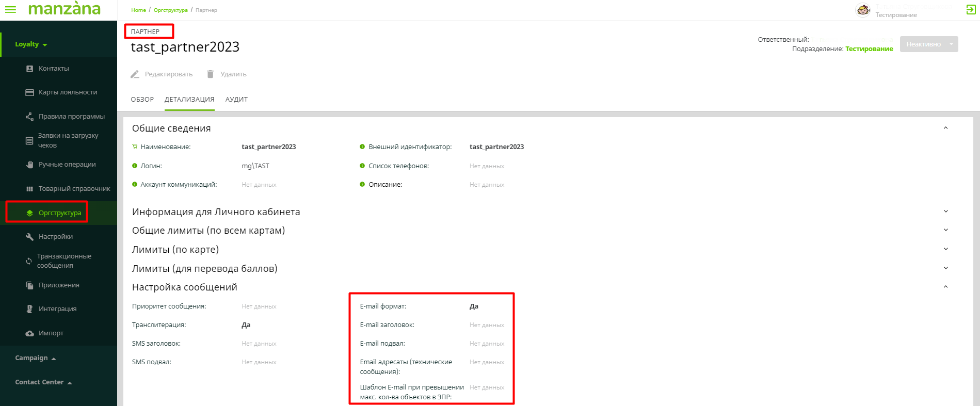This screenshot has width=980, height=406.
Task: Click the Импорт cloud upload icon
Action: click(x=29, y=333)
